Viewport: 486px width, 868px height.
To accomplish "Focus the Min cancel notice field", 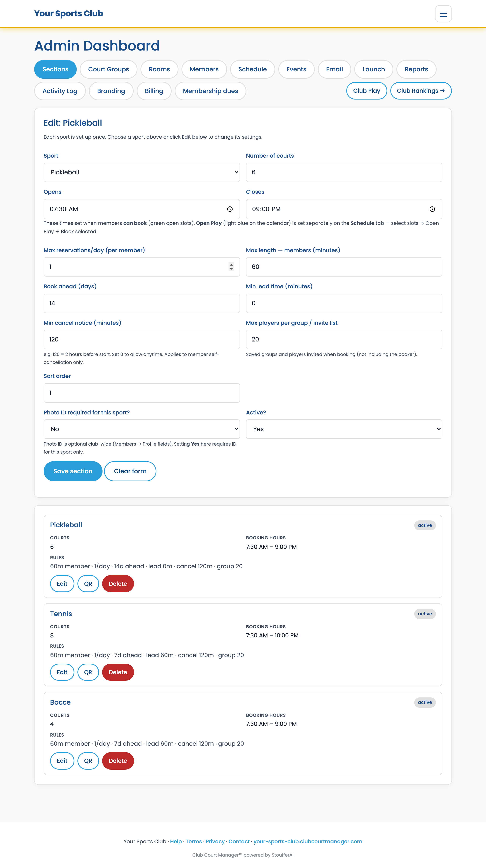I will (x=142, y=339).
